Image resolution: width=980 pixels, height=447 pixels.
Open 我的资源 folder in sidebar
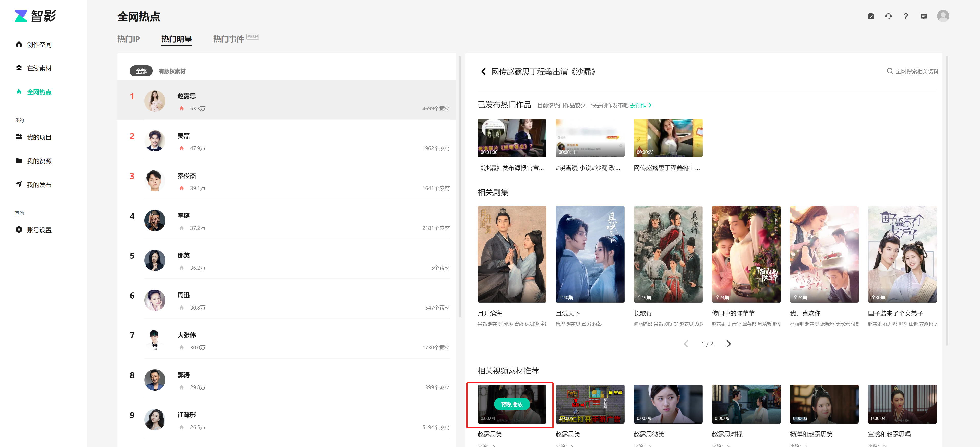coord(33,161)
